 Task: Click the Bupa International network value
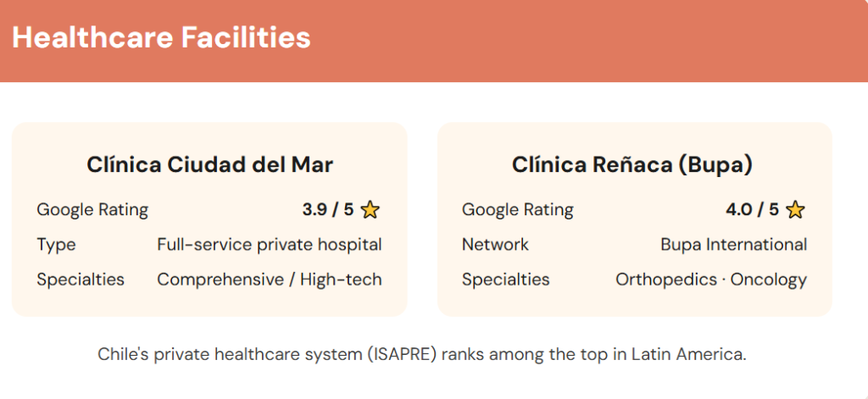click(x=733, y=245)
